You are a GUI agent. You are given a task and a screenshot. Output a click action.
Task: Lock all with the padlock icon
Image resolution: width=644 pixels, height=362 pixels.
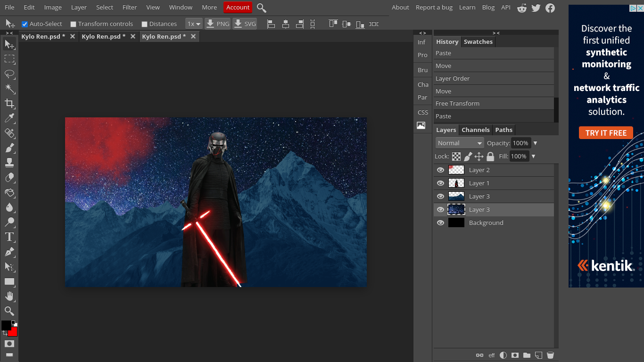(x=490, y=156)
